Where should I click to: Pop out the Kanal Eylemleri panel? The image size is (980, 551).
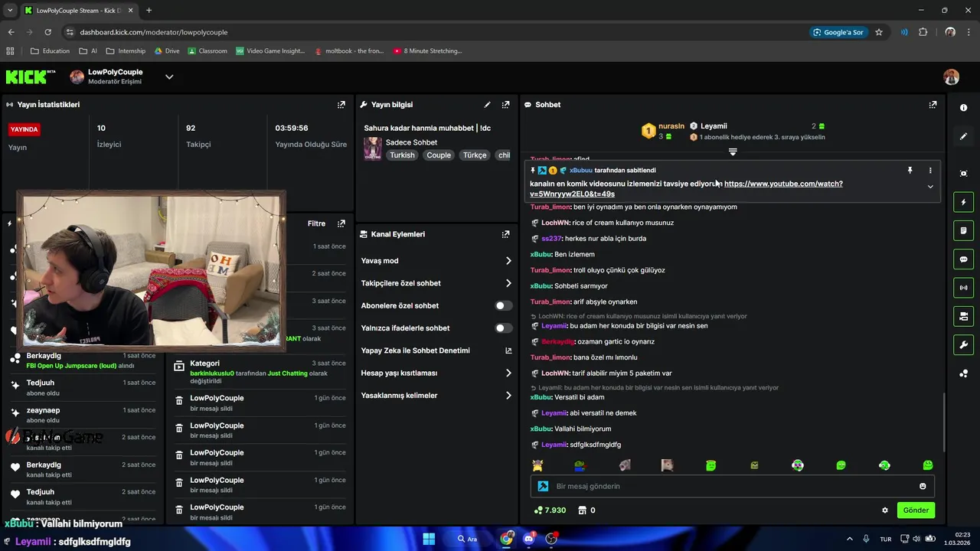pos(505,234)
